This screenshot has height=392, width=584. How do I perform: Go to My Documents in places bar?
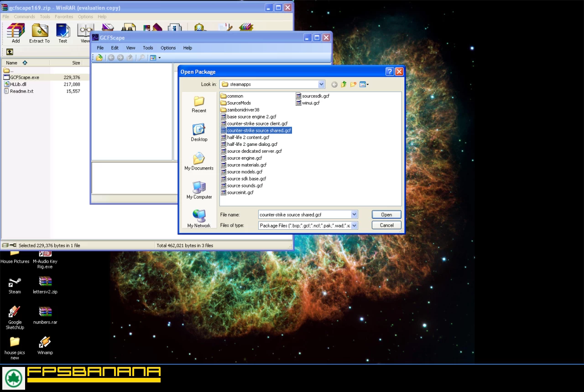(x=199, y=162)
